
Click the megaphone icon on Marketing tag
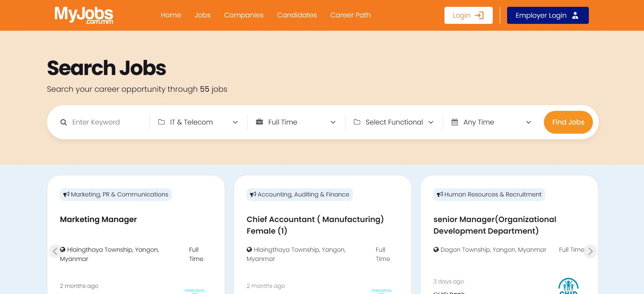click(x=66, y=194)
